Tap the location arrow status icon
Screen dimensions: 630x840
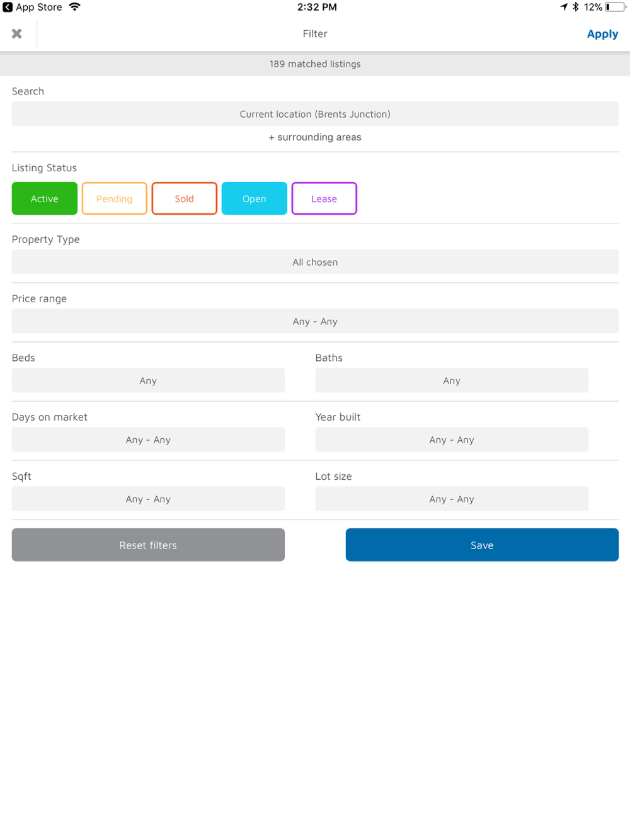tap(564, 7)
